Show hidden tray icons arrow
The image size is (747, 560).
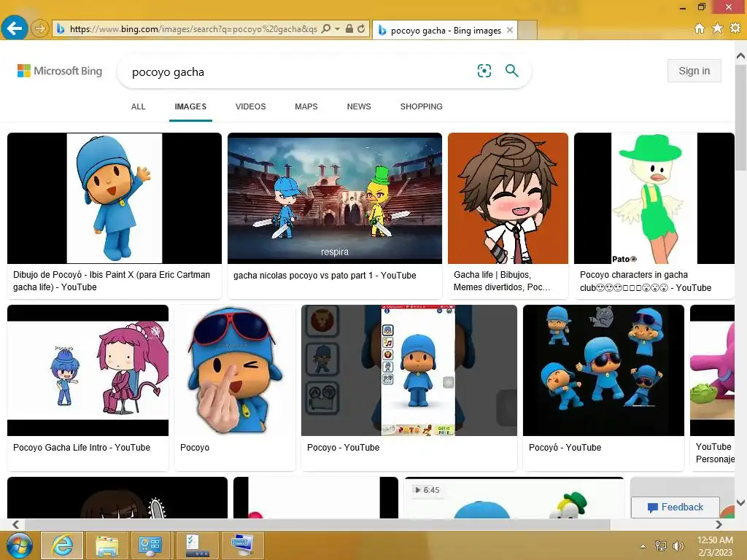point(643,546)
